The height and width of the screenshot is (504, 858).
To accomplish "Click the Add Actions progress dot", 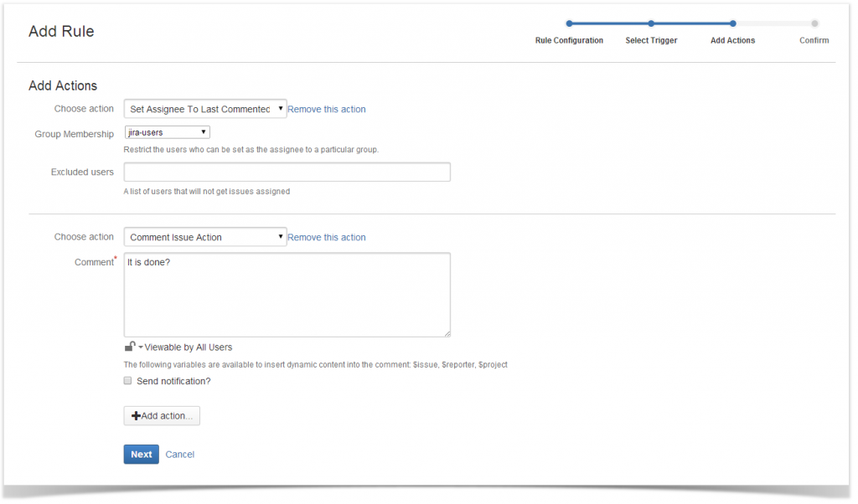I will [732, 23].
